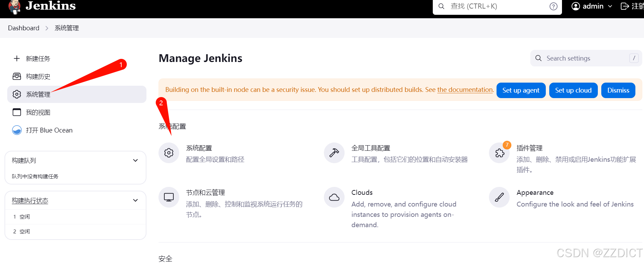This screenshot has height=264, width=644.
Task: Click the 系统配置 gear icon
Action: [169, 153]
